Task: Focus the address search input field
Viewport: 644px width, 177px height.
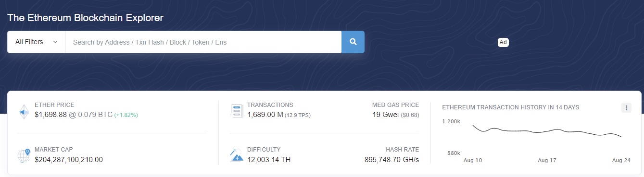Action: [203, 42]
